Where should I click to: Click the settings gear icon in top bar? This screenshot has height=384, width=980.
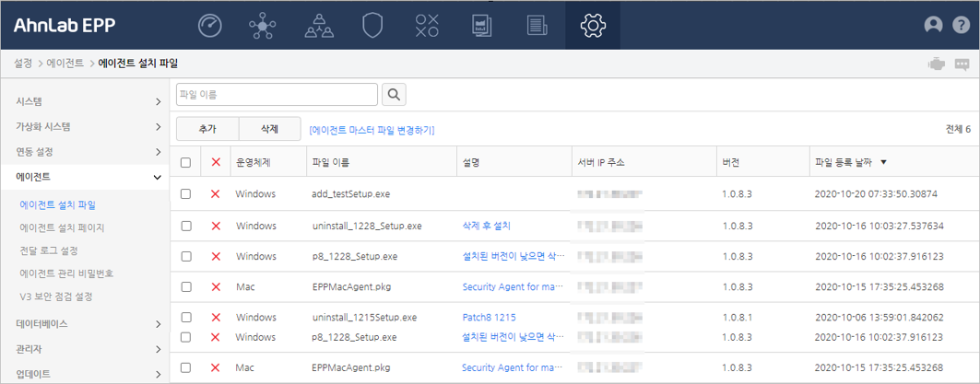(592, 26)
